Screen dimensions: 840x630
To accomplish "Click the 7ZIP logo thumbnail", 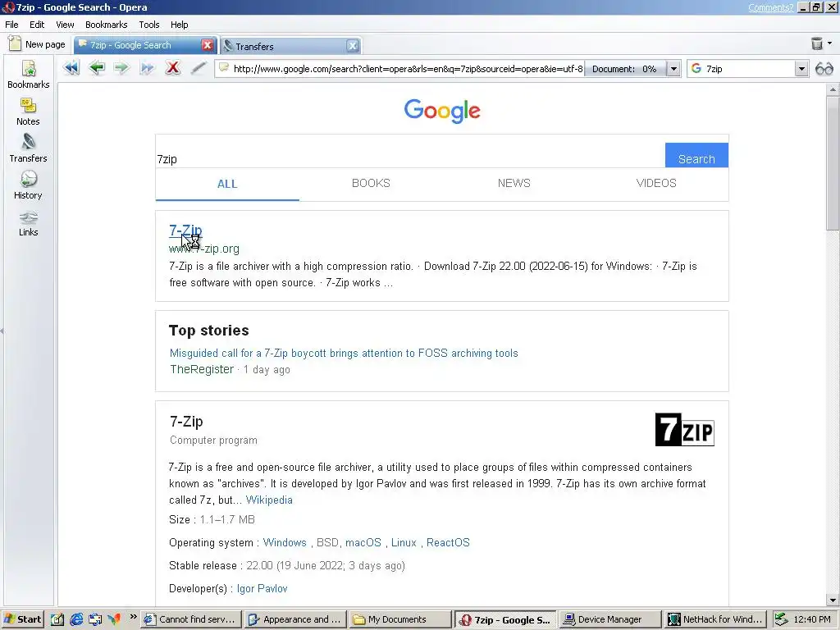I will [685, 430].
